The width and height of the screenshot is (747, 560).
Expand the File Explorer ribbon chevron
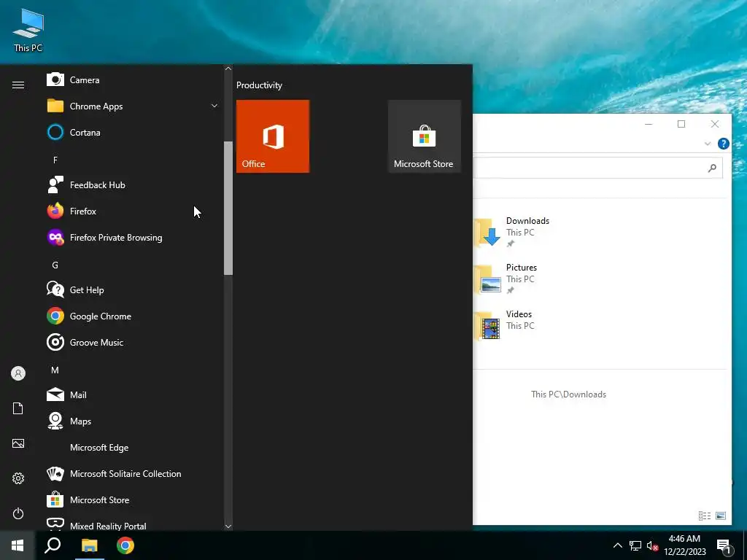[x=708, y=144]
